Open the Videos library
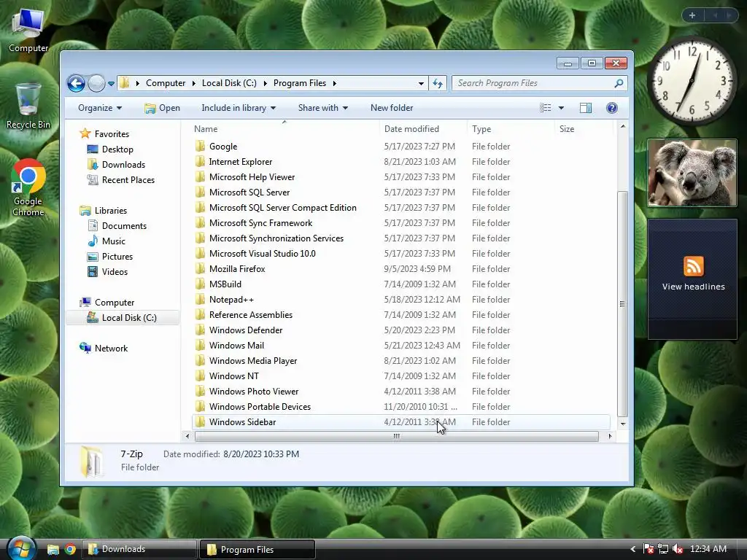This screenshot has height=560, width=747. [x=115, y=271]
